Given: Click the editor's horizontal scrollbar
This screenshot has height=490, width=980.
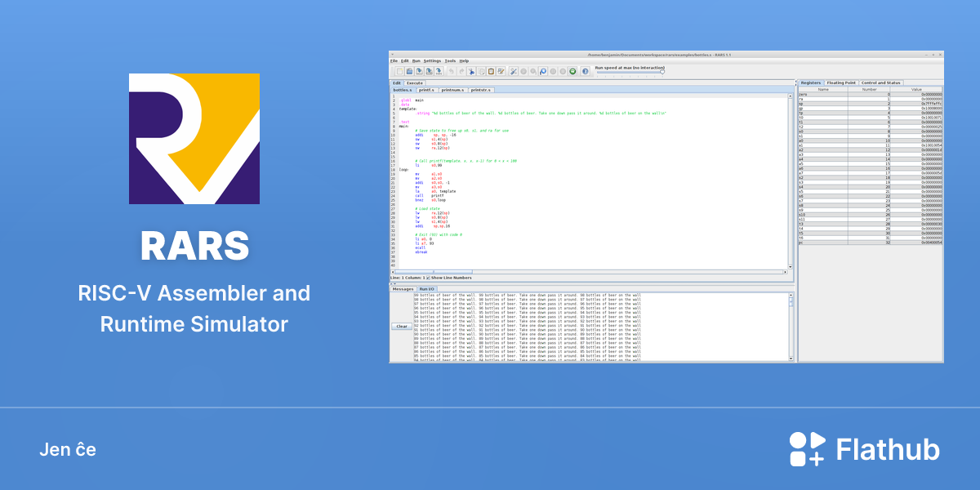Looking at the screenshot, I should click(x=589, y=271).
